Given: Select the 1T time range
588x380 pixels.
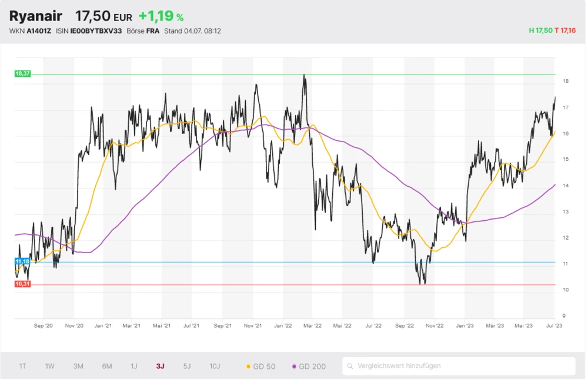Looking at the screenshot, I should tap(22, 366).
